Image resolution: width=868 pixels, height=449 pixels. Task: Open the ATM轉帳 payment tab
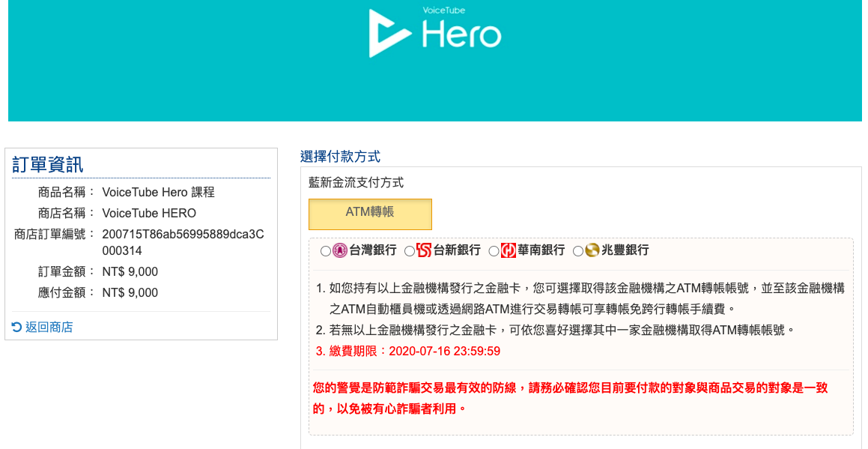pyautogui.click(x=370, y=214)
